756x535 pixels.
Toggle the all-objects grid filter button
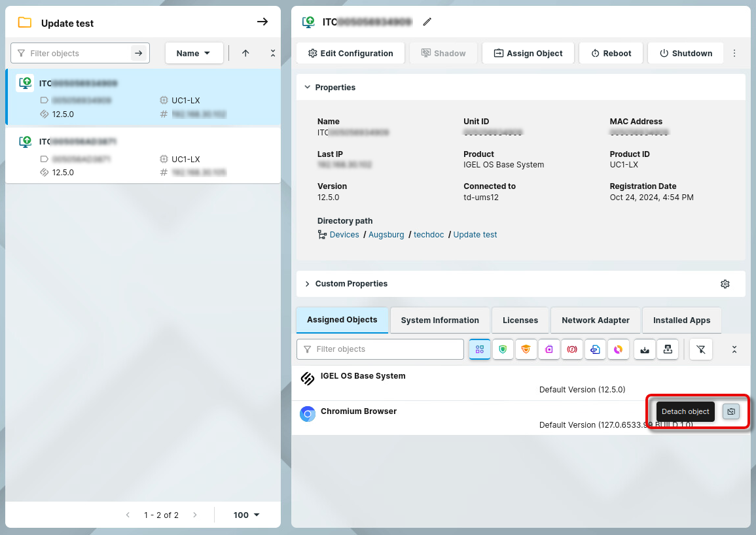[480, 349]
